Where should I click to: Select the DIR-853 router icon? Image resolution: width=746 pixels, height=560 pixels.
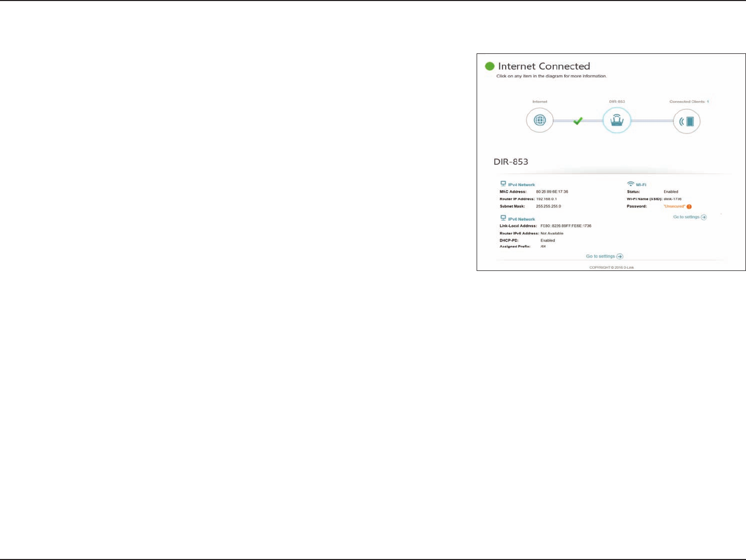[x=616, y=121]
